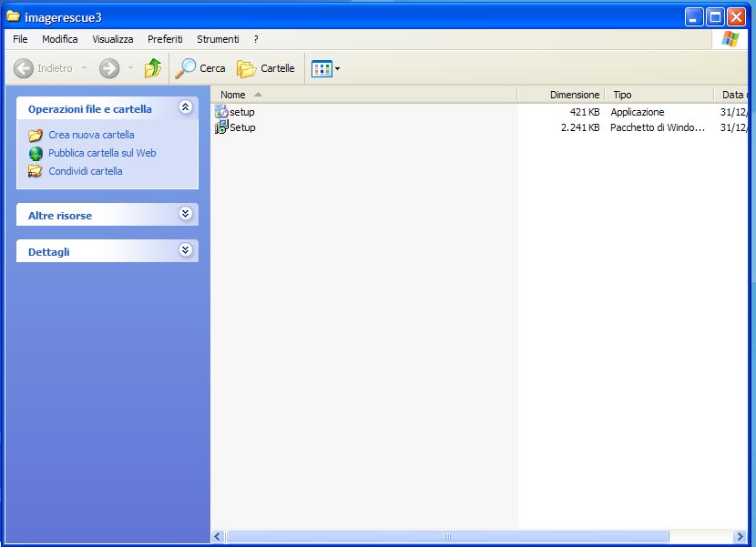Viewport: 756px width, 547px height.
Task: Click the horizontal scrollbar thumb
Action: click(447, 536)
